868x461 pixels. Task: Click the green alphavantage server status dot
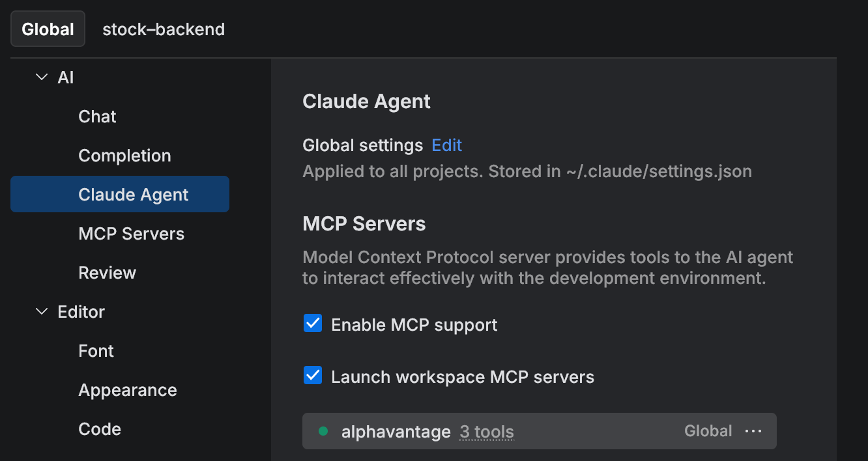(323, 431)
